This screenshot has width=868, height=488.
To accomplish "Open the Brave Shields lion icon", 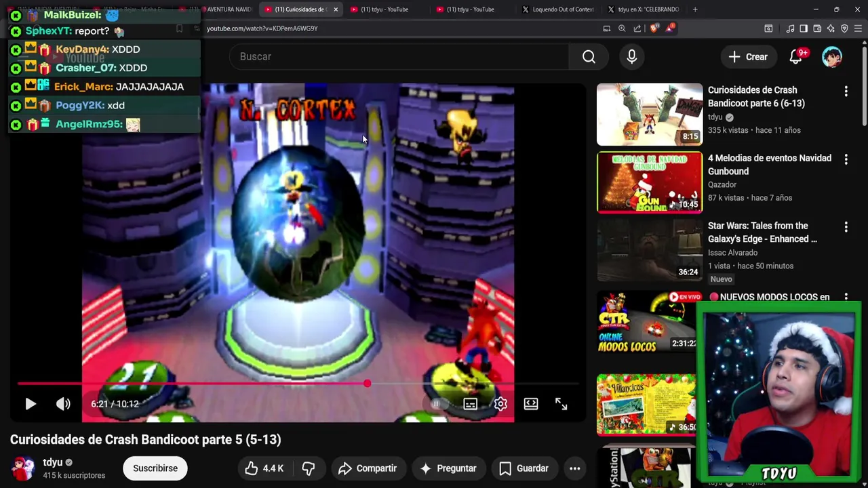I will point(654,28).
